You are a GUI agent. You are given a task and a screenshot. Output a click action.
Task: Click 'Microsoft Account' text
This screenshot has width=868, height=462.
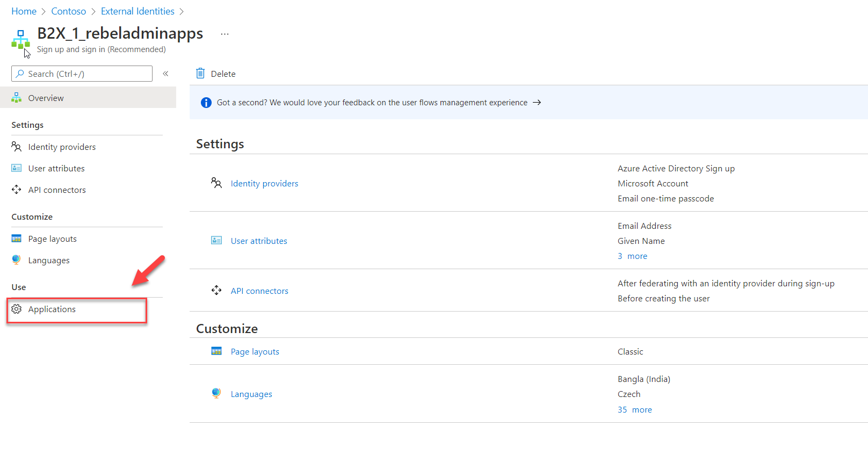[653, 183]
